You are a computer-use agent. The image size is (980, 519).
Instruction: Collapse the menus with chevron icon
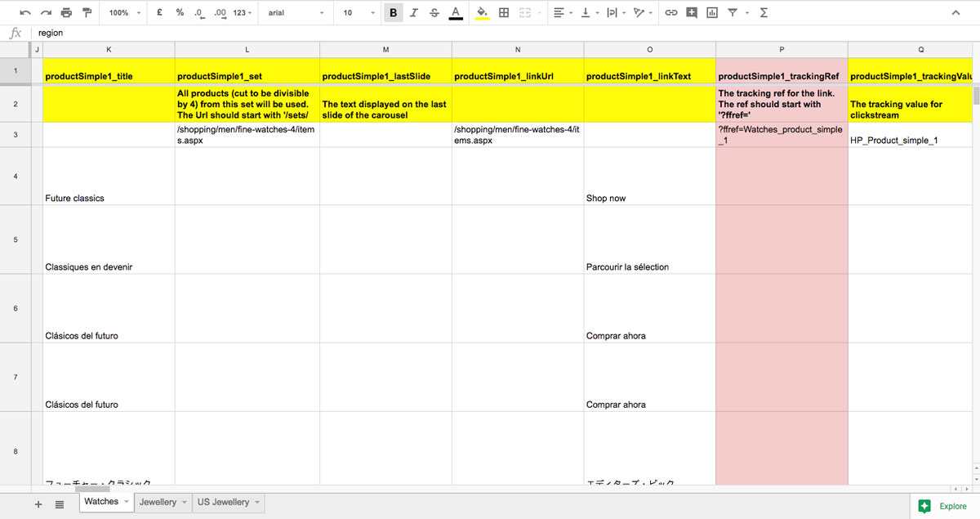[955, 13]
